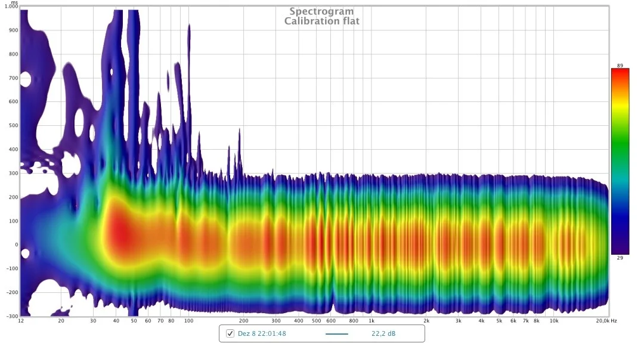Click the -300 time axis label
This screenshot has height=343, width=644.
pyautogui.click(x=13, y=316)
